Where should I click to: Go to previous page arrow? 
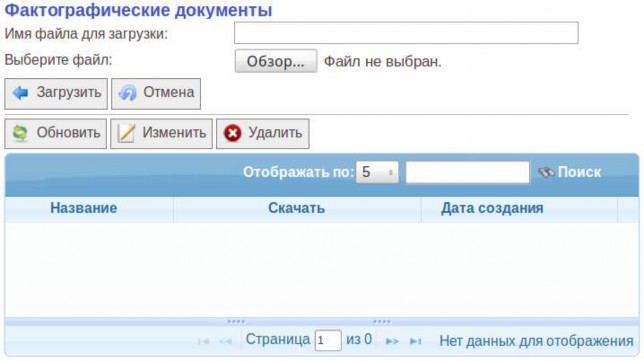pos(225,341)
